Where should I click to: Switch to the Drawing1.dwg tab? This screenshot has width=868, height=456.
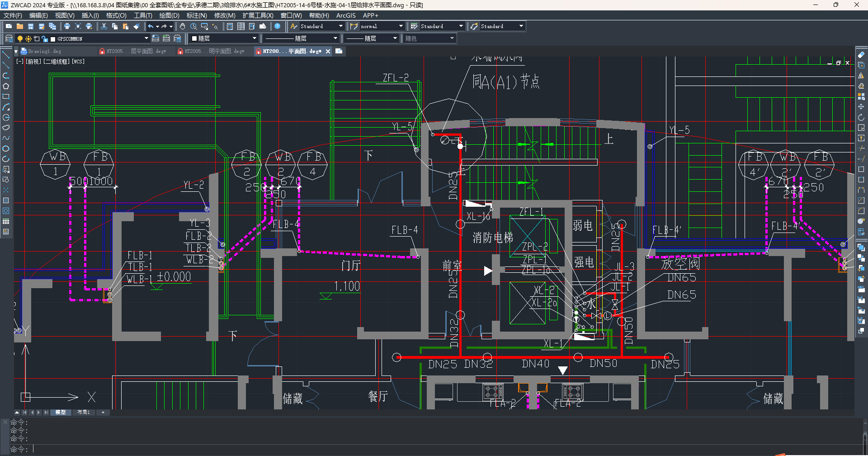pos(44,51)
